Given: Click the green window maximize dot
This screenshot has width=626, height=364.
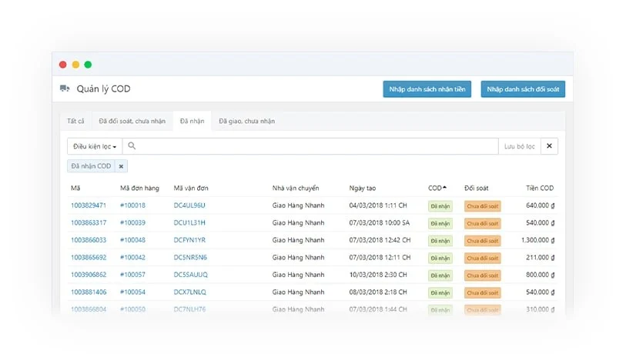Looking at the screenshot, I should (88, 65).
